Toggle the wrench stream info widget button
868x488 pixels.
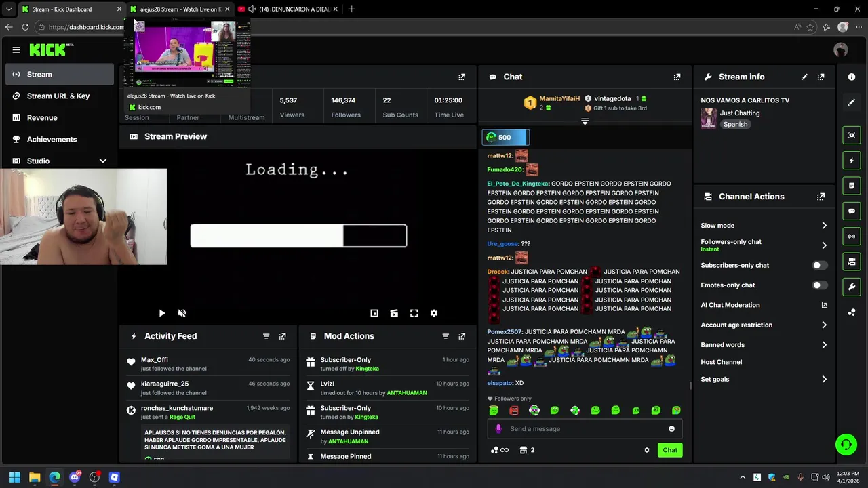click(x=852, y=287)
